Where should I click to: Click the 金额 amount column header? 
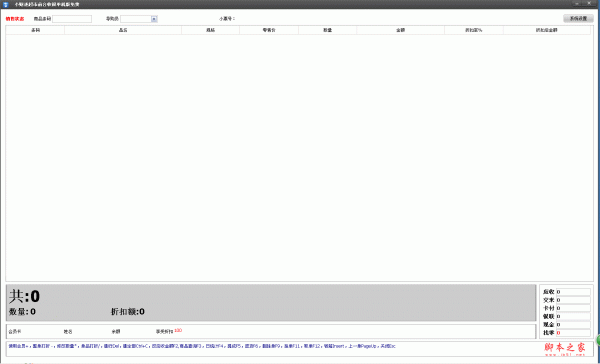(x=401, y=30)
